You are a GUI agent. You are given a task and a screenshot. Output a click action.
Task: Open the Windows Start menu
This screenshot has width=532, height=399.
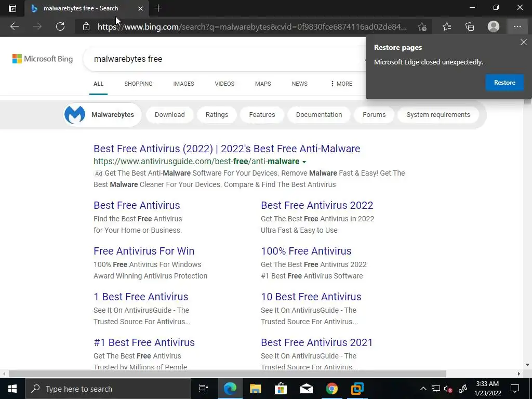point(12,389)
